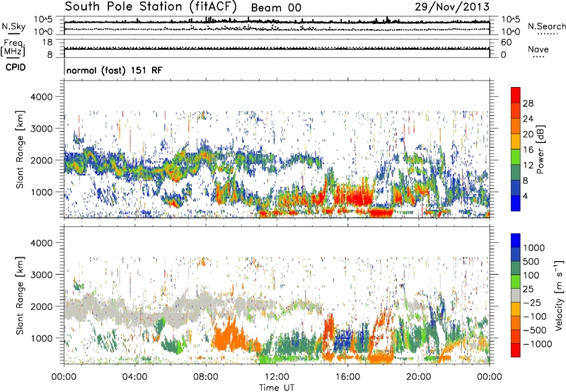Select the "Time UT" axis title
The image size is (566, 392).
pos(277,388)
